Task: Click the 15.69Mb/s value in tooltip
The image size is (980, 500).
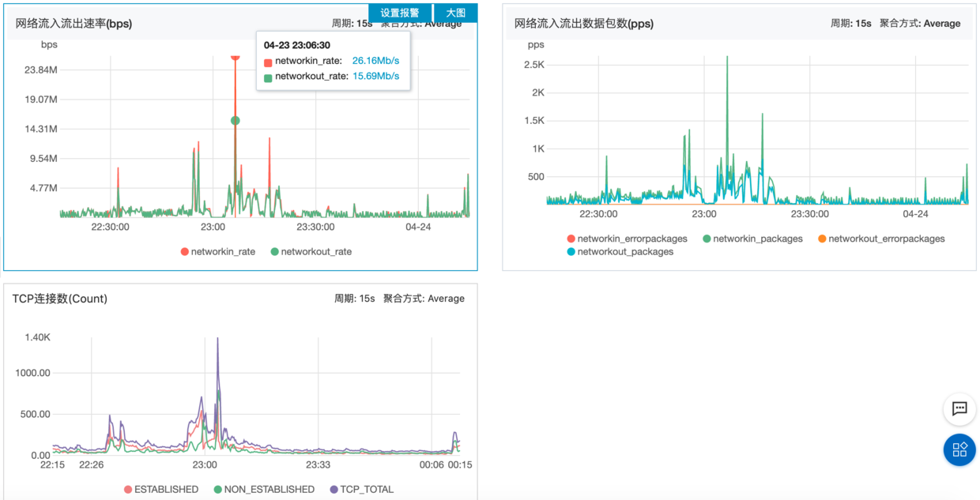Action: [375, 77]
